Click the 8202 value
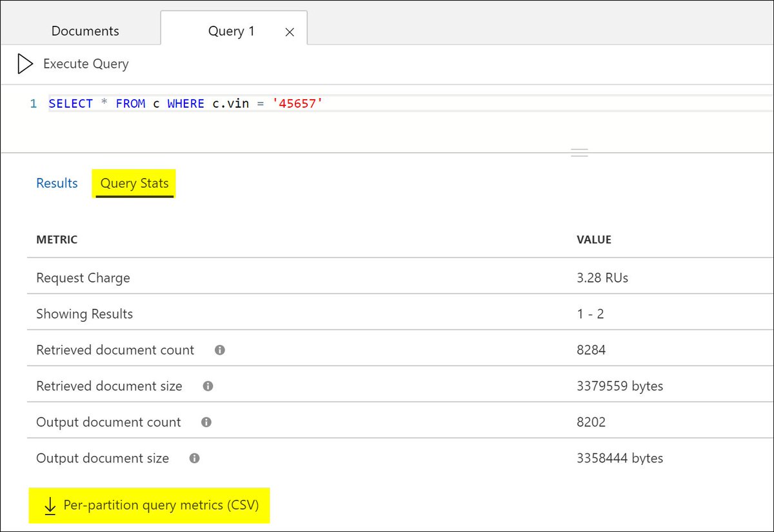The image size is (774, 532). [x=591, y=422]
